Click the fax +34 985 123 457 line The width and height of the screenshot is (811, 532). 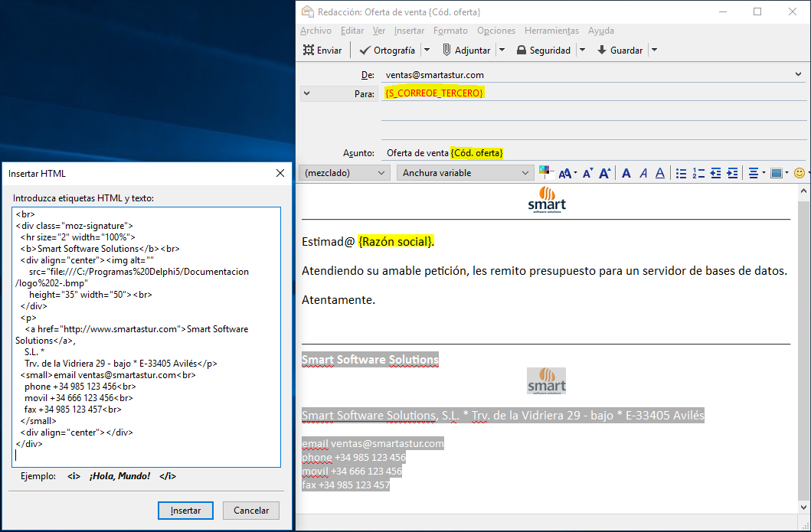[345, 485]
